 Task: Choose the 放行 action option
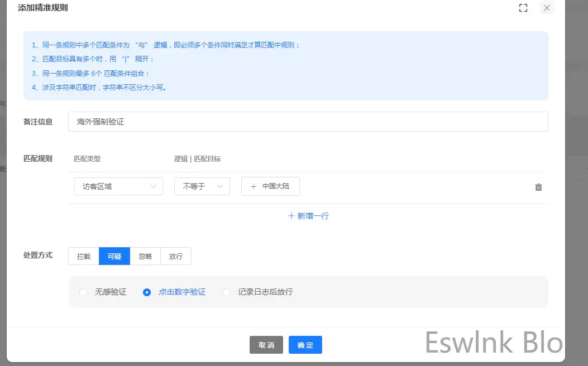pos(176,256)
